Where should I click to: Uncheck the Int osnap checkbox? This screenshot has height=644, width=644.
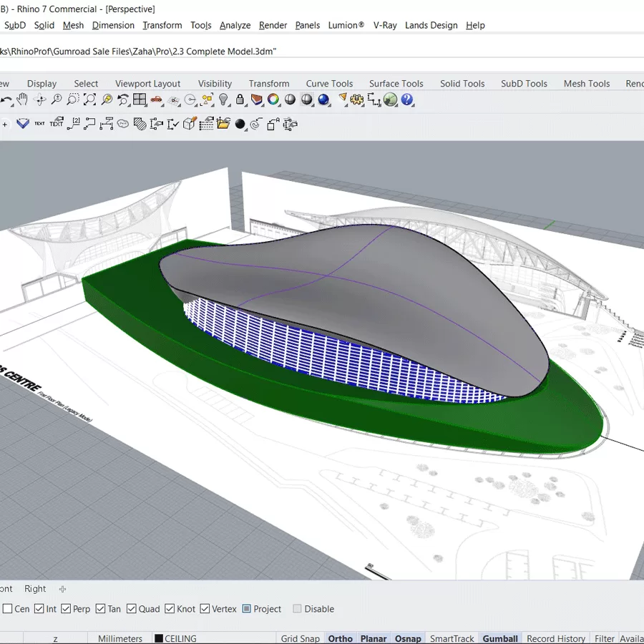pyautogui.click(x=39, y=608)
